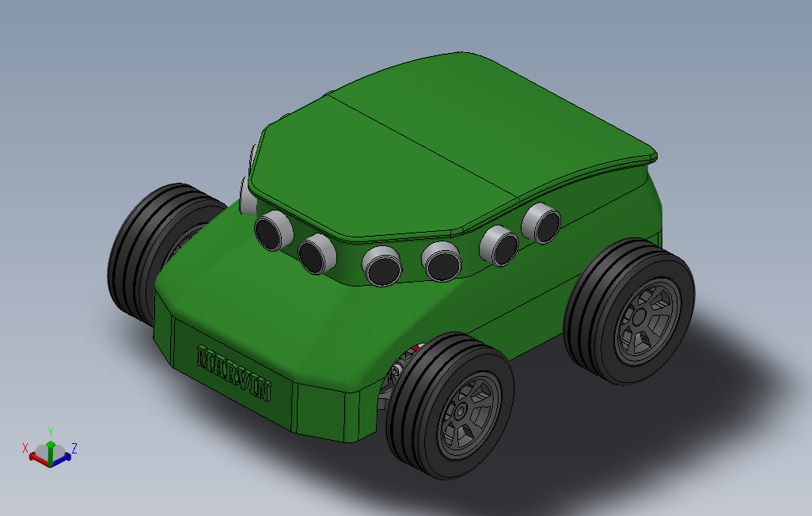Select the embossed MARVIN text on the bumper
This screenshot has height=516, width=812.
[233, 374]
